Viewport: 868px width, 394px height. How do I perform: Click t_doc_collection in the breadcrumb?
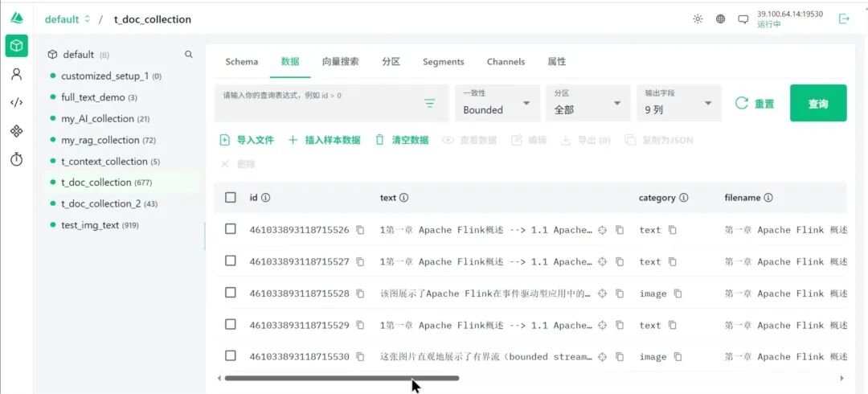click(x=152, y=19)
